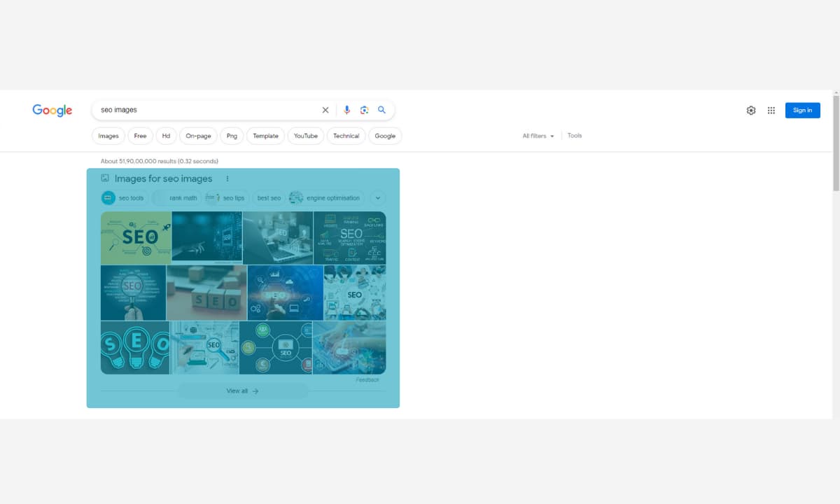Image resolution: width=840 pixels, height=504 pixels.
Task: Click the 'engine optimisation' suggestion chip
Action: click(326, 198)
